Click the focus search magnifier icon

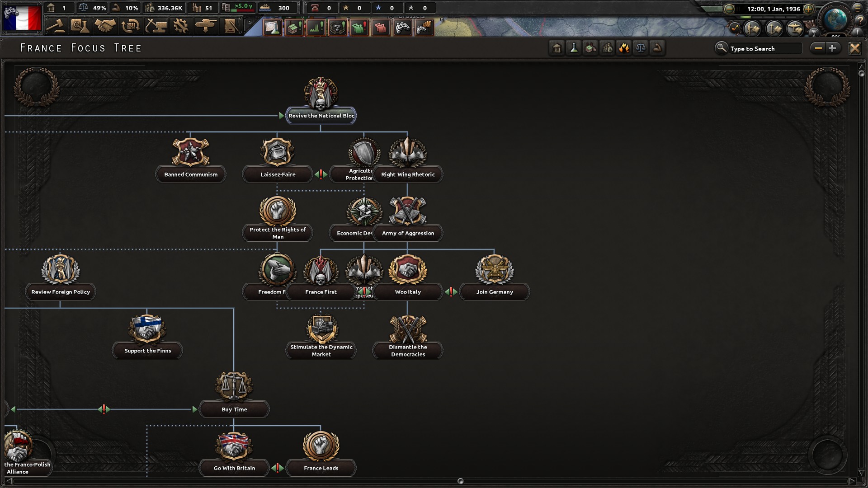tap(721, 47)
